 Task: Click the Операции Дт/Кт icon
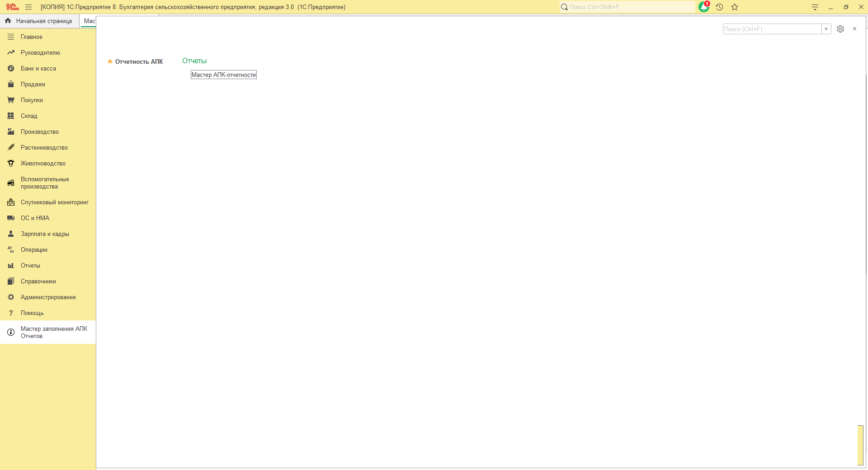(x=11, y=249)
